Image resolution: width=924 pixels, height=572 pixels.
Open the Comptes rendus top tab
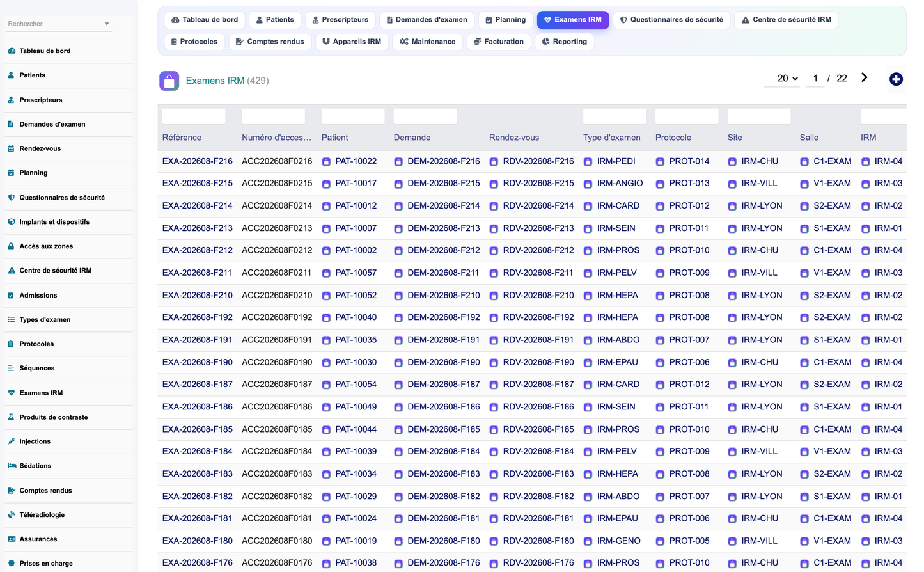coord(270,42)
